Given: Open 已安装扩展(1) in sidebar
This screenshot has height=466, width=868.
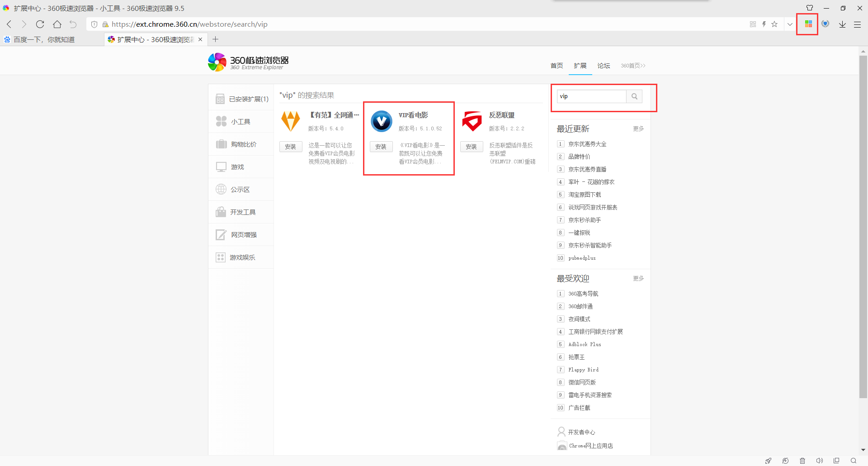Looking at the screenshot, I should tap(248, 99).
